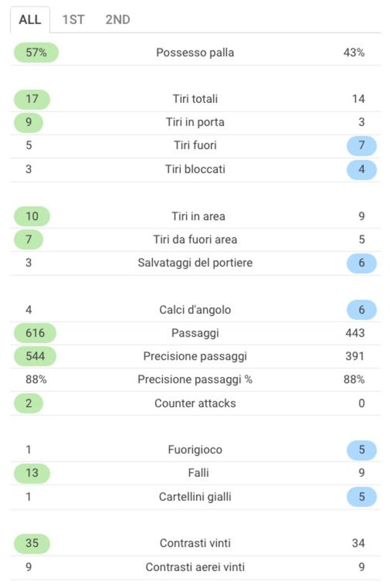Click the green 13 Falli badge
The width and height of the screenshot is (390, 588).
[32, 473]
